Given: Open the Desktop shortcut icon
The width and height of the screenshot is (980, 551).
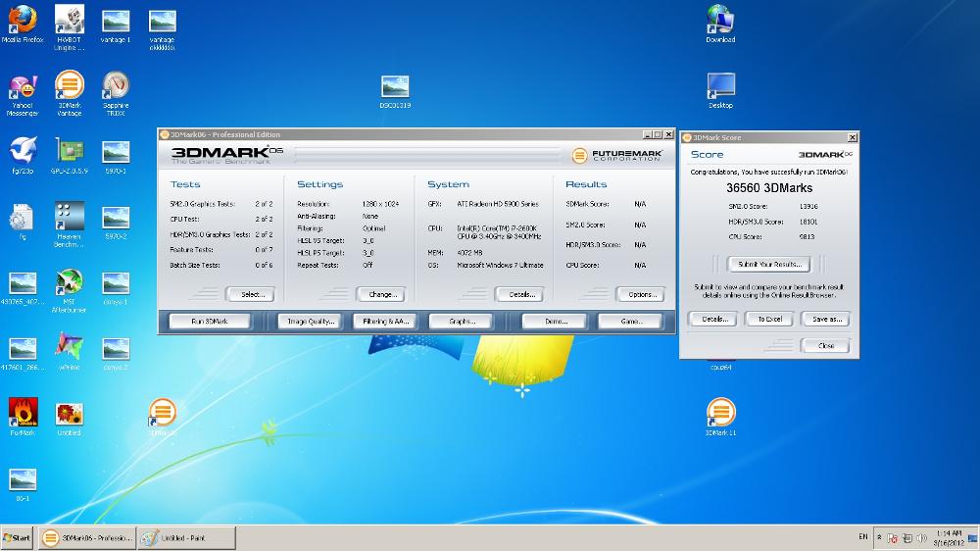Looking at the screenshot, I should tap(720, 90).
